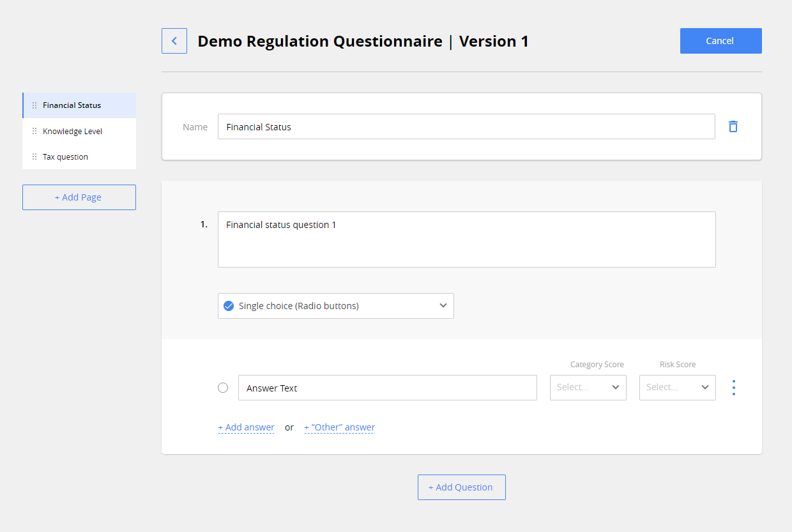792x532 pixels.
Task: Select the Financial Status page in sidebar
Action: click(x=71, y=105)
